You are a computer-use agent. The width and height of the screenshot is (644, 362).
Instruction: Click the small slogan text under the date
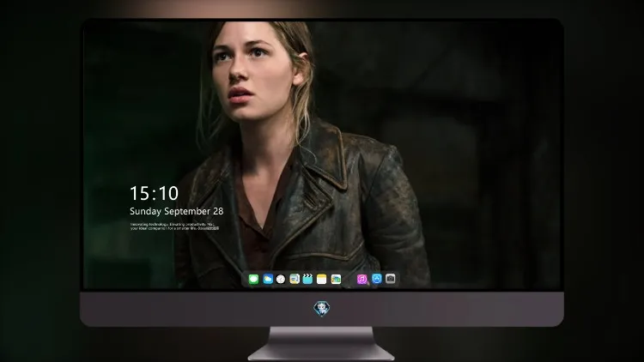coord(174,226)
